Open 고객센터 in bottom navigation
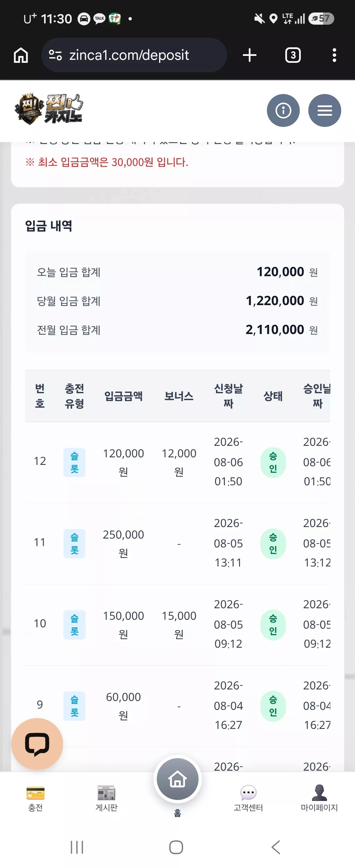This screenshot has height=868, width=355. coord(248,799)
